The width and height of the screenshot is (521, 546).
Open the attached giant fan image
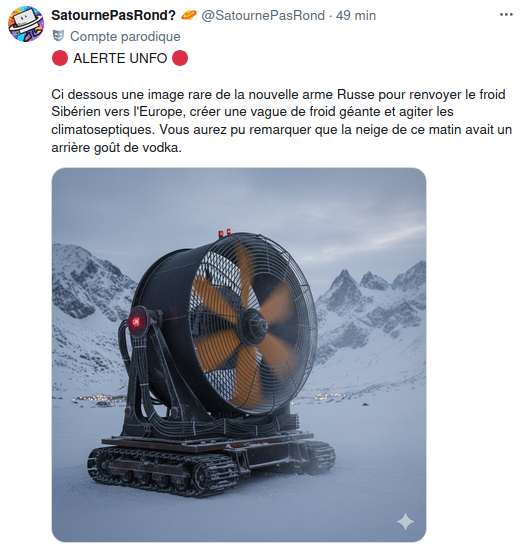pyautogui.click(x=239, y=354)
